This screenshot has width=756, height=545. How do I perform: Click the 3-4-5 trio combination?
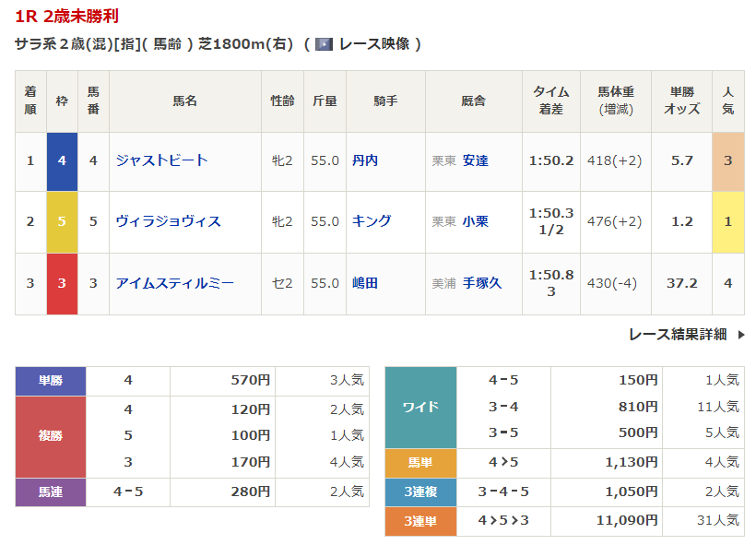503,492
